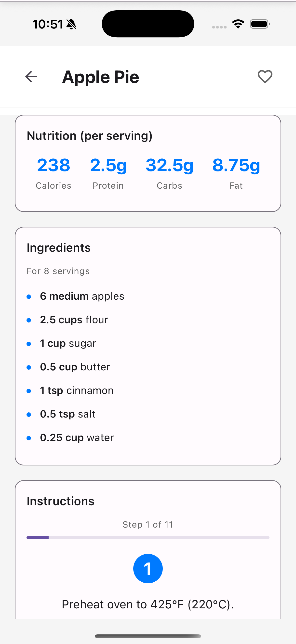Tap the battery status icon
This screenshot has height=644, width=296.
[260, 24]
